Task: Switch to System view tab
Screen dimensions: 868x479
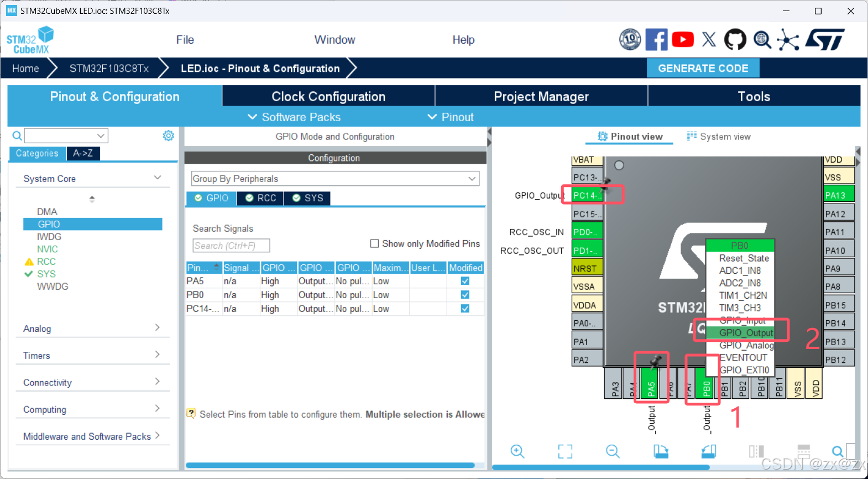Action: 719,137
